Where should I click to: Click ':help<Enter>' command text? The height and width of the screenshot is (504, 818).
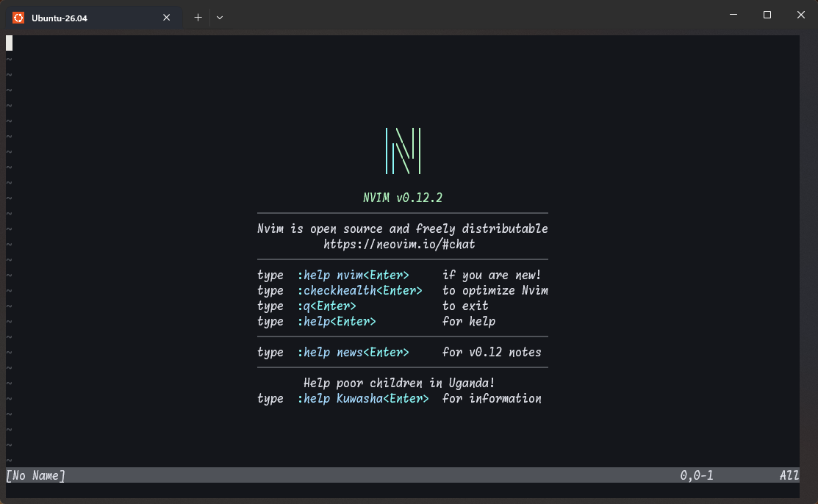[x=337, y=321]
